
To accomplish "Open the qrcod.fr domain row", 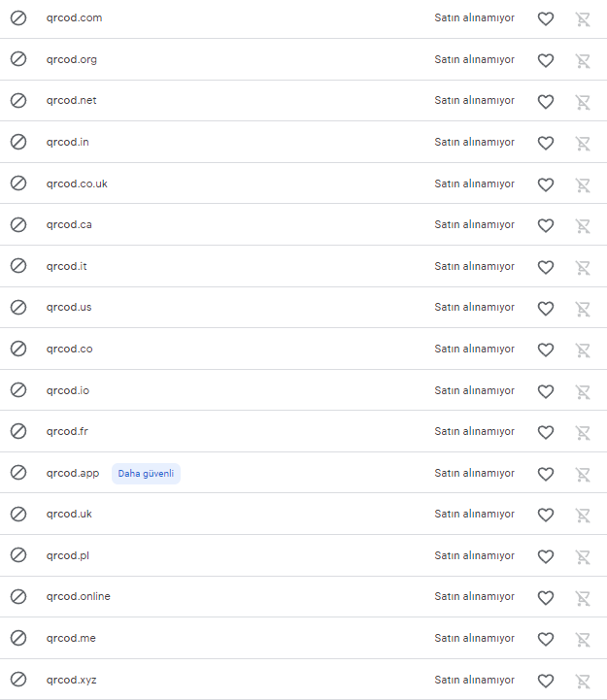I will (303, 431).
